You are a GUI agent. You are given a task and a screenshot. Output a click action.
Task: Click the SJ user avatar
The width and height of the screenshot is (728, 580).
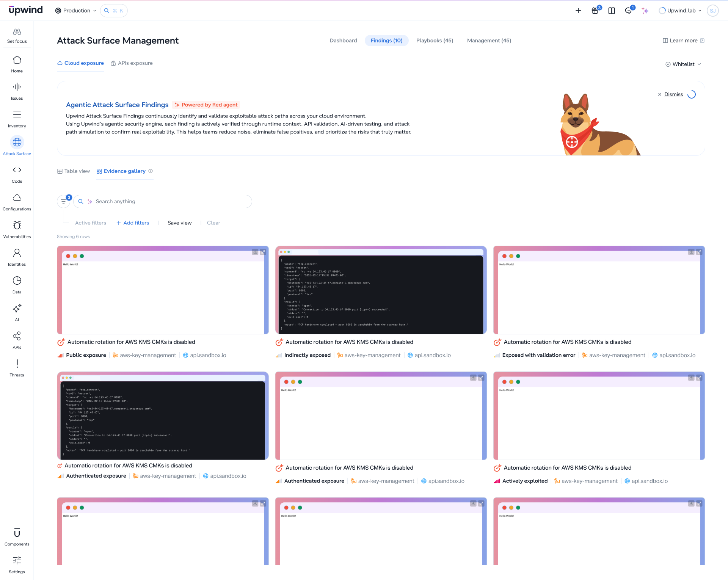click(712, 11)
